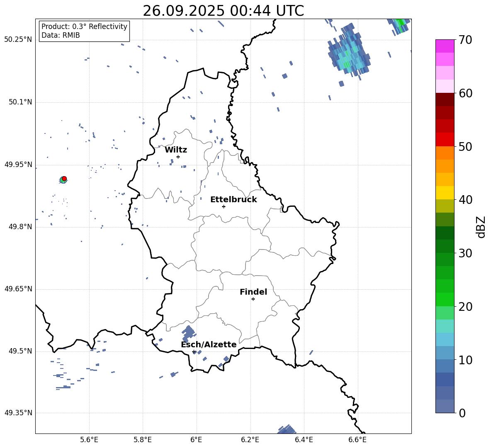Image resolution: width=491 pixels, height=448 pixels.
Task: Click the colorbar tick label 30
Action: (x=465, y=253)
